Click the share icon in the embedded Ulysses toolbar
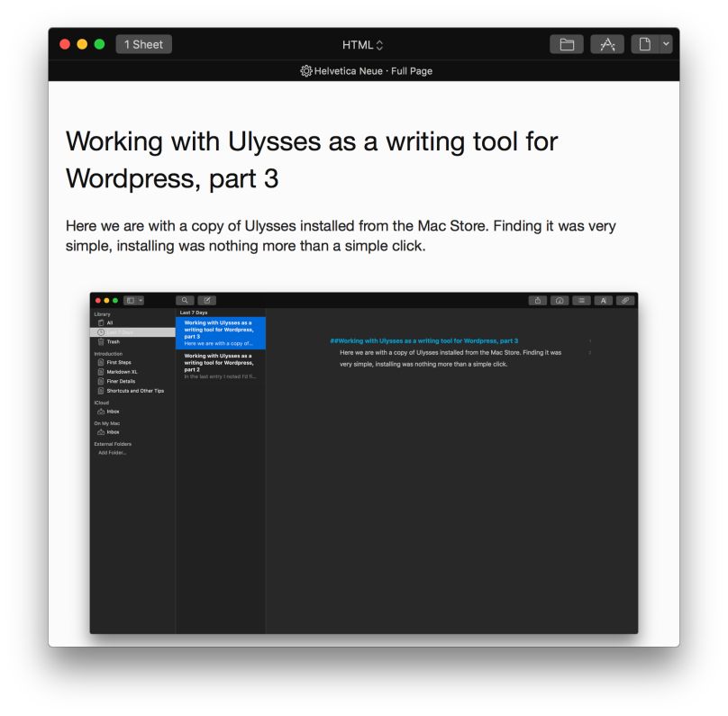728x716 pixels. pos(538,301)
